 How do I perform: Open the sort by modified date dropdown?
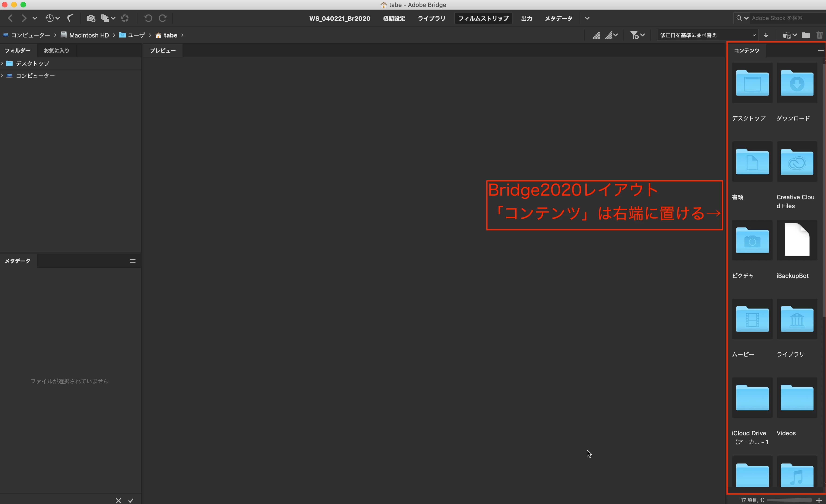pyautogui.click(x=708, y=35)
